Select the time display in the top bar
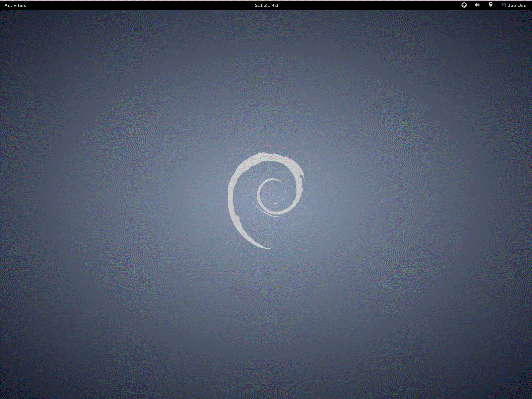The image size is (532, 399). 266,5
